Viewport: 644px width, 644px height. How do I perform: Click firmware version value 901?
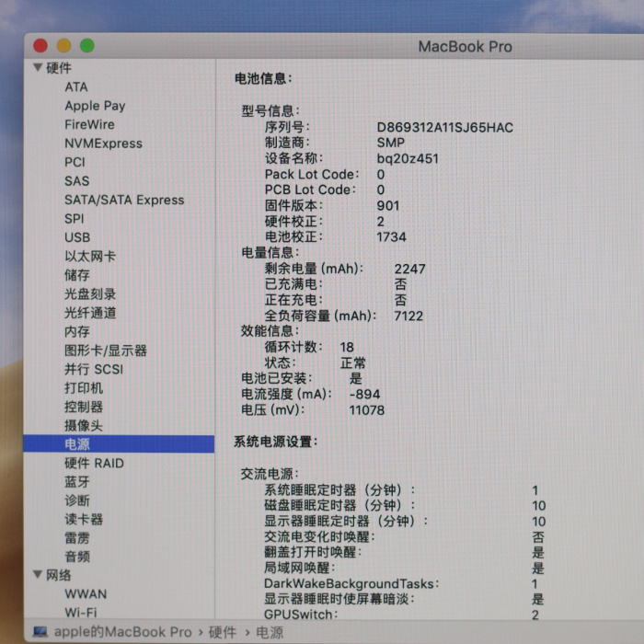point(388,205)
